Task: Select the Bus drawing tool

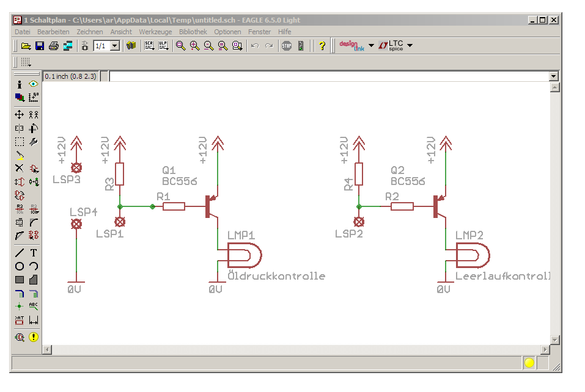Action: pos(20,294)
